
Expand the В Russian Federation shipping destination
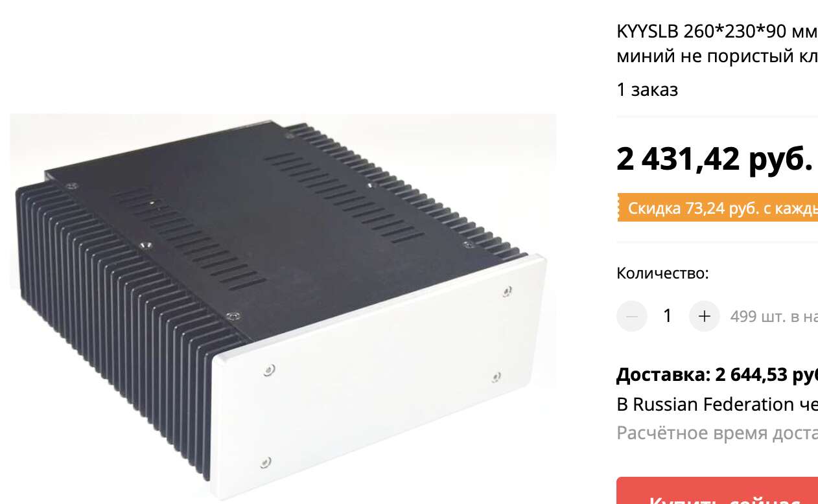pyautogui.click(x=717, y=404)
